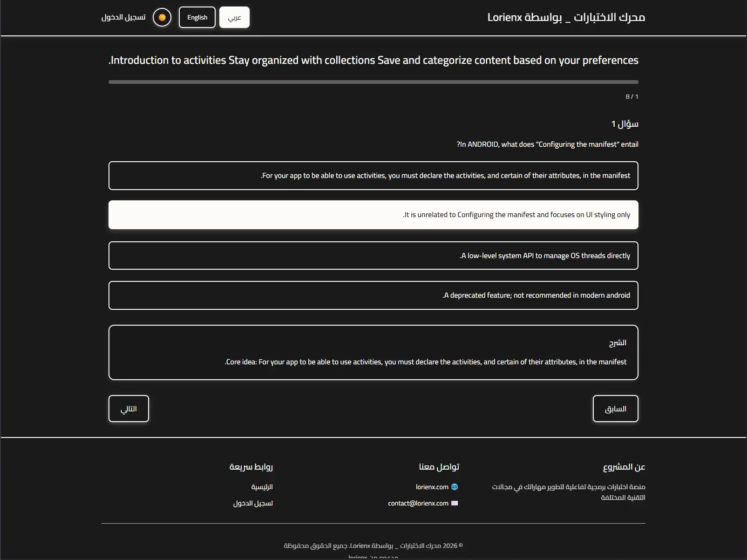Open the تسجيل الدخول login page
The image size is (747, 560).
tap(123, 17)
